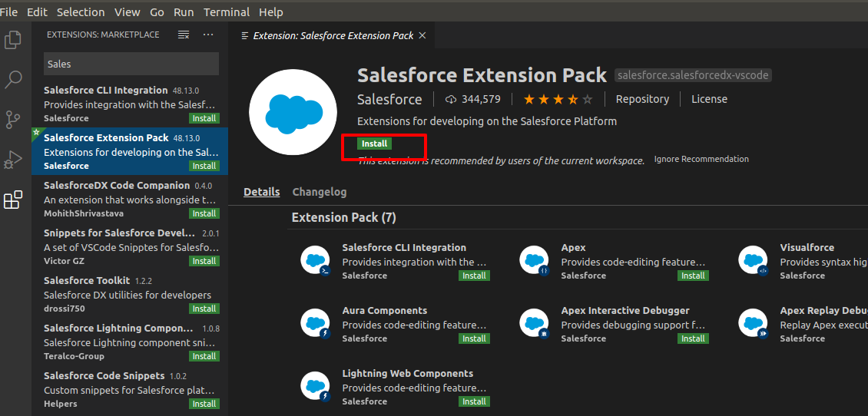Install Lightning Web Components in pack grid
Image resolution: width=868 pixels, height=416 pixels.
[x=474, y=401]
